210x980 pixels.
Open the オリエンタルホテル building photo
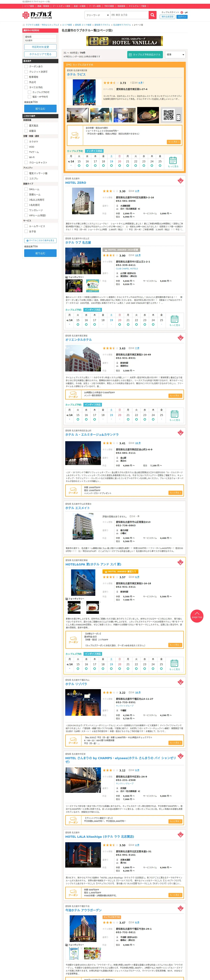point(83,358)
